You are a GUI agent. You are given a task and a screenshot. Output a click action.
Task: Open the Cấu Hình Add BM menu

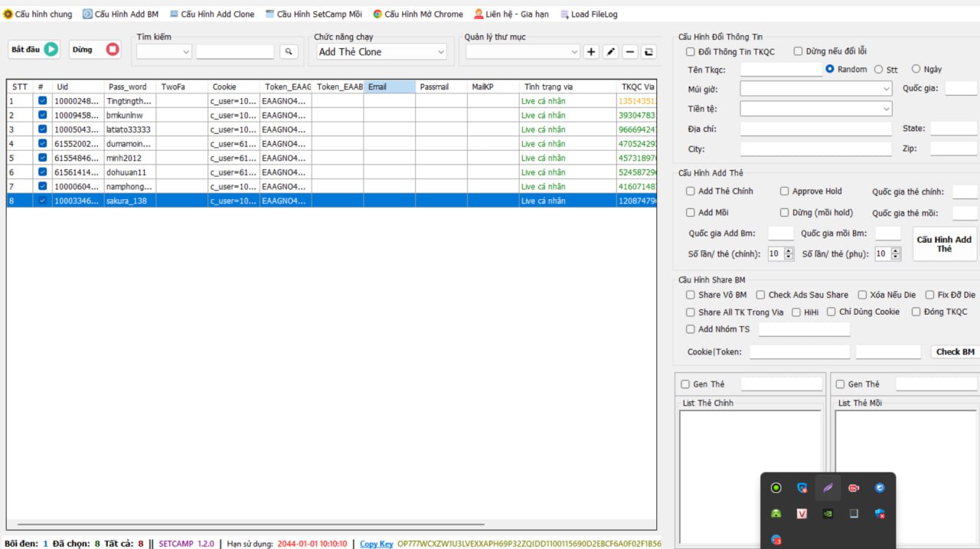pyautogui.click(x=120, y=14)
